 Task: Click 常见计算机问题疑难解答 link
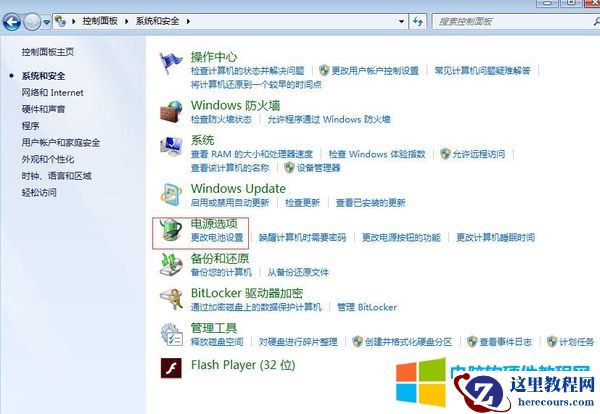483,71
